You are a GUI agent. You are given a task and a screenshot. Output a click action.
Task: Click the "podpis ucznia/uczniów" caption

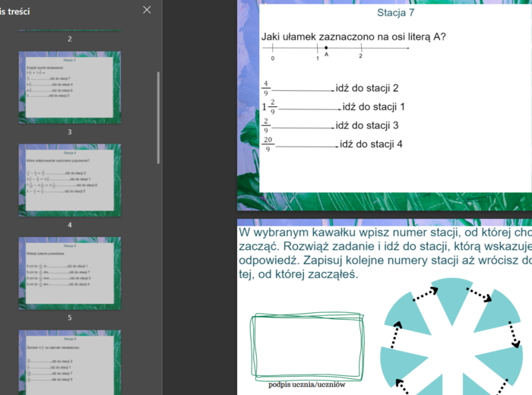click(306, 384)
